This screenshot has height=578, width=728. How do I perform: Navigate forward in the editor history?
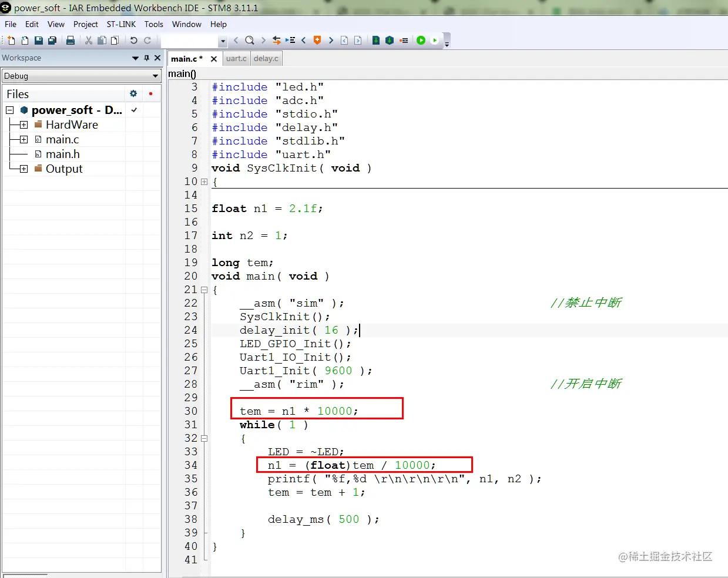pos(358,41)
